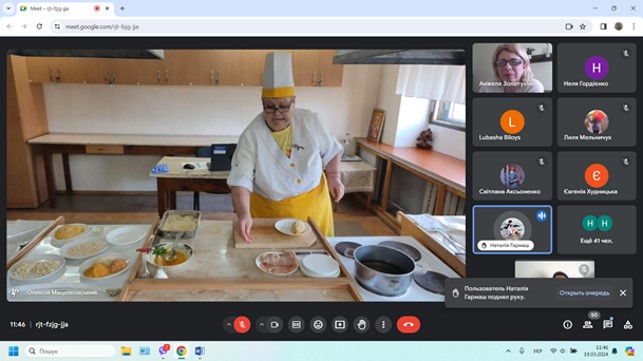The image size is (643, 361).
Task: Close the Meet browser tab
Action: point(107,8)
